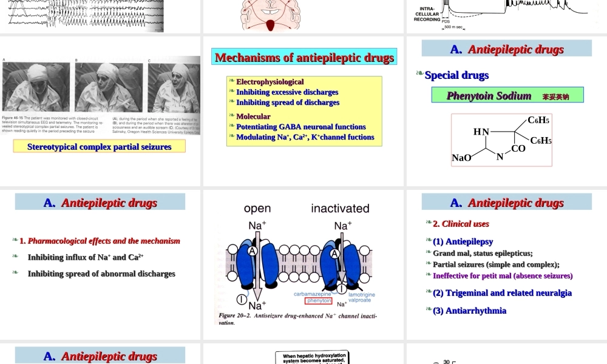The image size is (607, 364).
Task: Click the red-boxed phenytoin label
Action: [x=319, y=300]
